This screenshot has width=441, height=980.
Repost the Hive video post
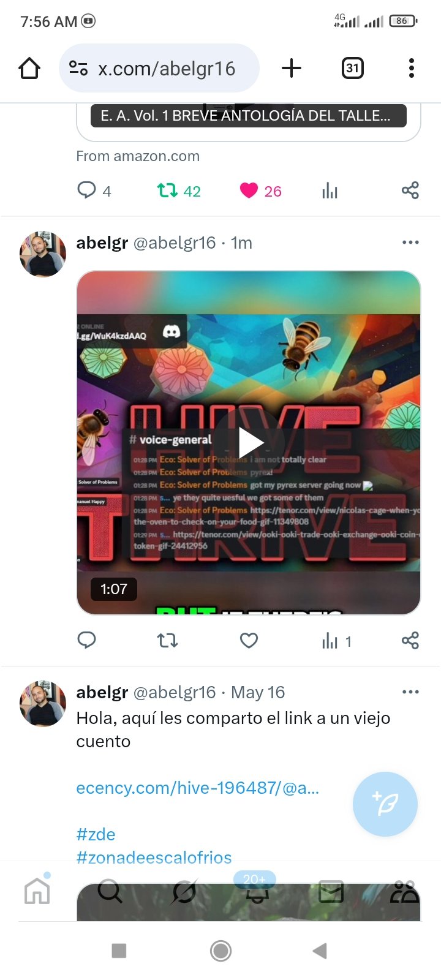click(167, 641)
